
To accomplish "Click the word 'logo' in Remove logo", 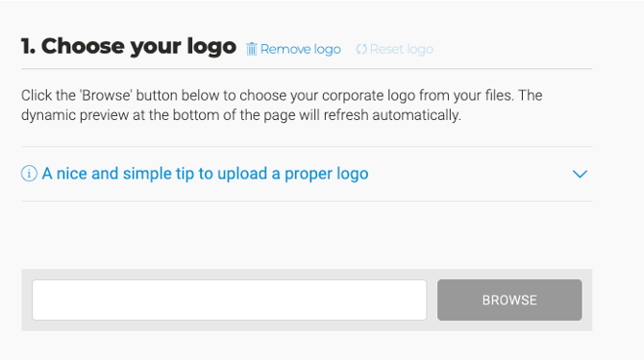I will pyautogui.click(x=328, y=50).
